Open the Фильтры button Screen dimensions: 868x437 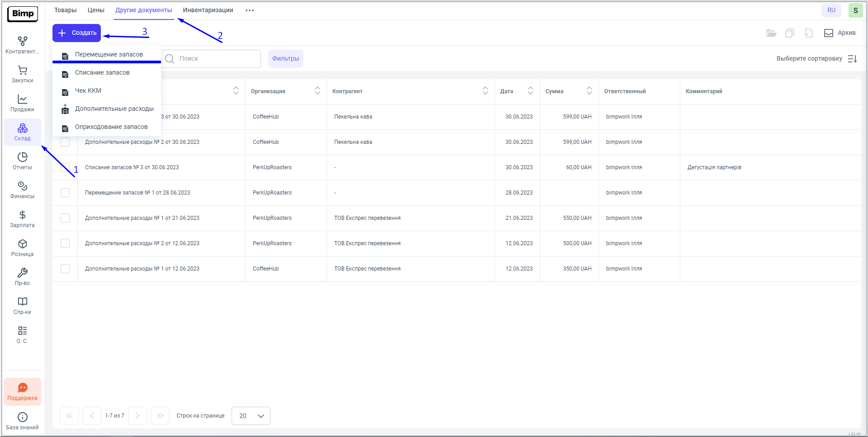(285, 59)
